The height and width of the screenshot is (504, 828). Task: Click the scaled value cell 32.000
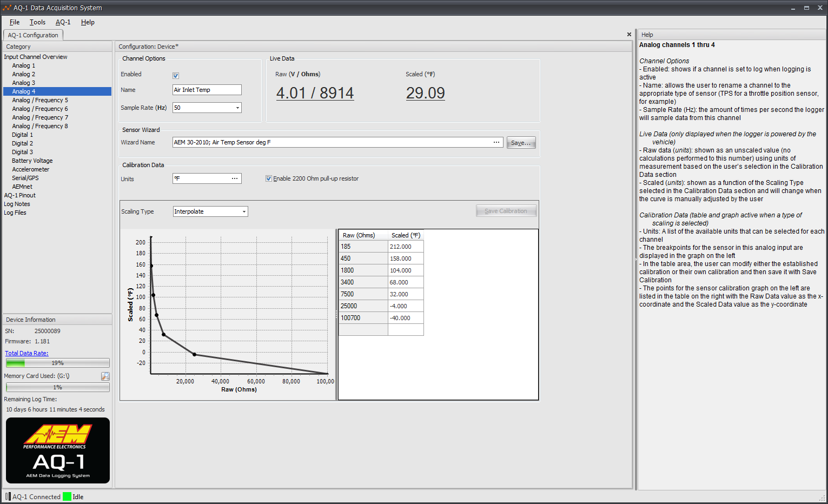pos(406,294)
